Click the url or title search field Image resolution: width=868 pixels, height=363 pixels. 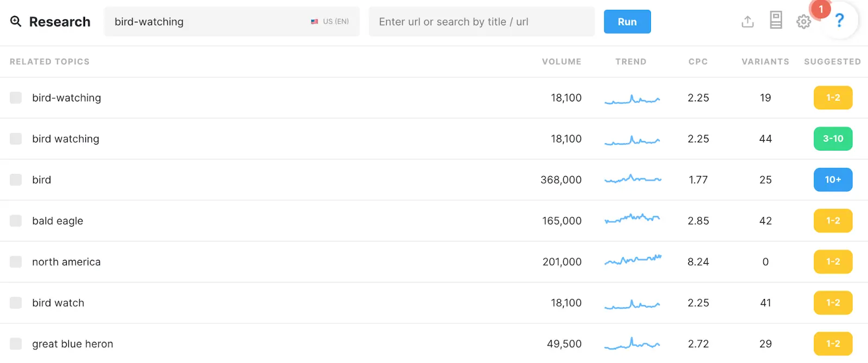coord(481,22)
